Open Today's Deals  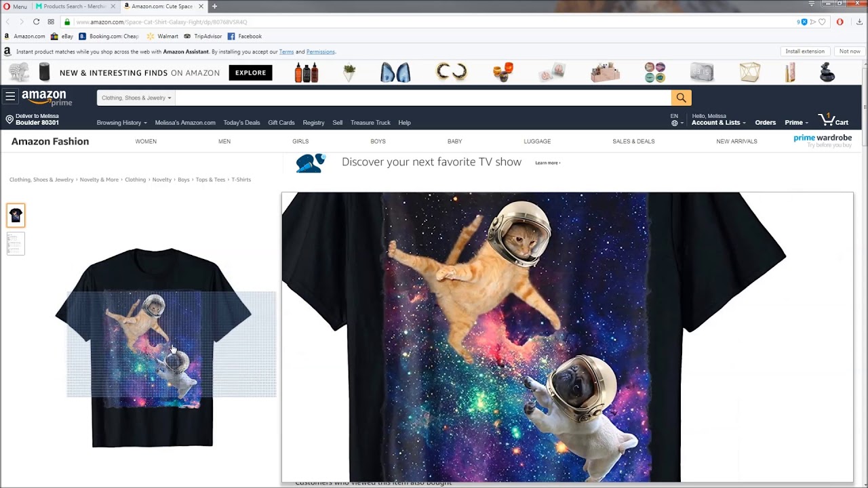[241, 123]
